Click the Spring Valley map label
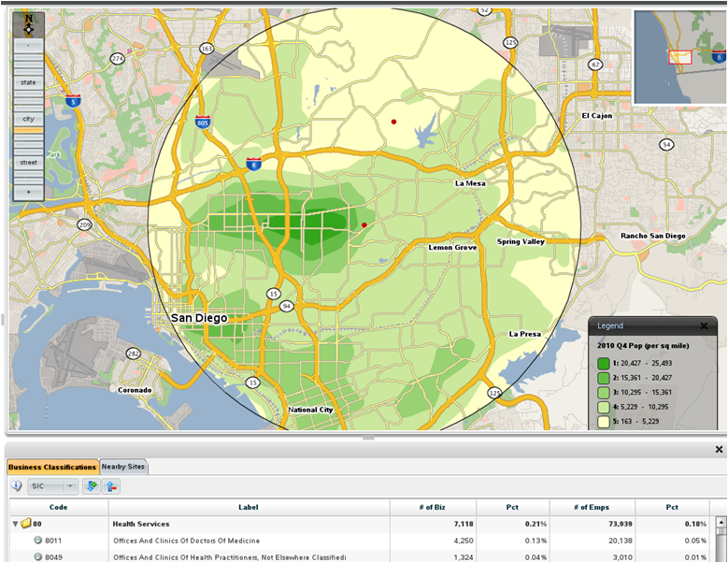The image size is (728, 563). tap(521, 241)
